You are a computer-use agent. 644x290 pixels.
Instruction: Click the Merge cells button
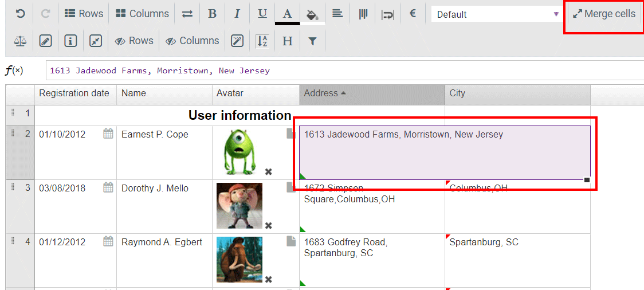point(604,14)
